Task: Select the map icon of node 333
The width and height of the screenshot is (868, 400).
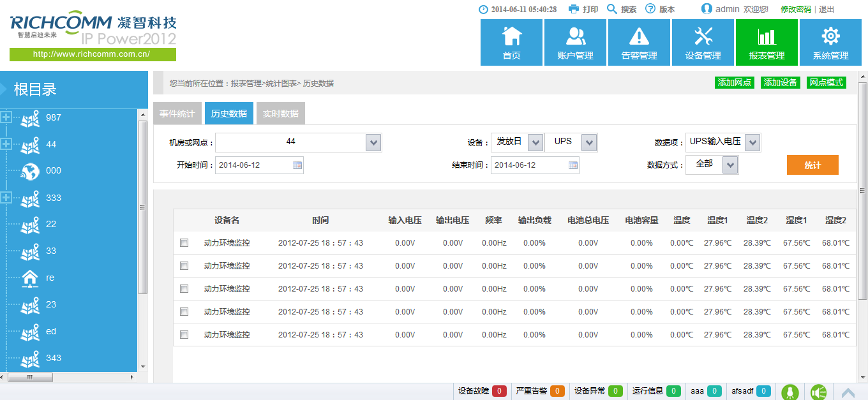Action: coord(30,199)
